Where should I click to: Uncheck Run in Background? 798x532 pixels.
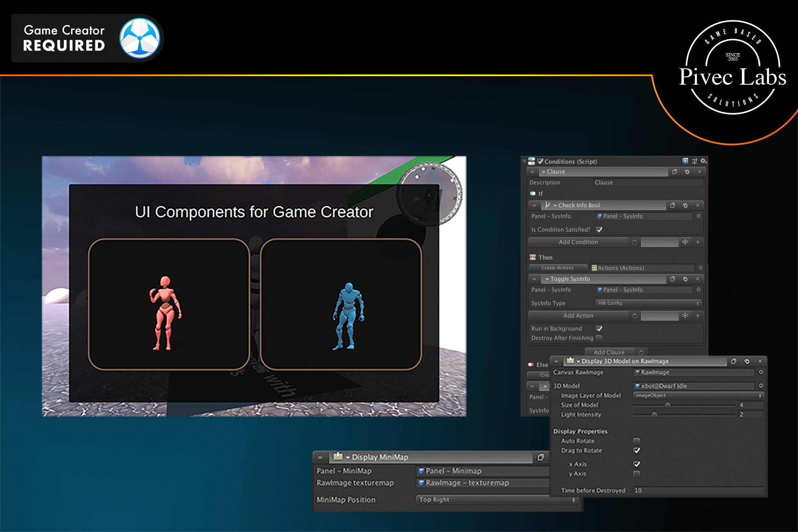(x=599, y=329)
